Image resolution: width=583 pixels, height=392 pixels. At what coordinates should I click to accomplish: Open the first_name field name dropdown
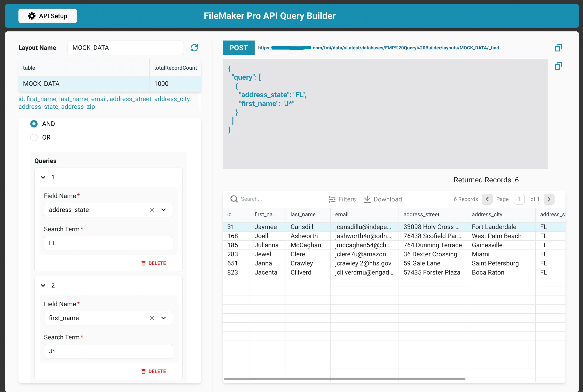pos(164,318)
